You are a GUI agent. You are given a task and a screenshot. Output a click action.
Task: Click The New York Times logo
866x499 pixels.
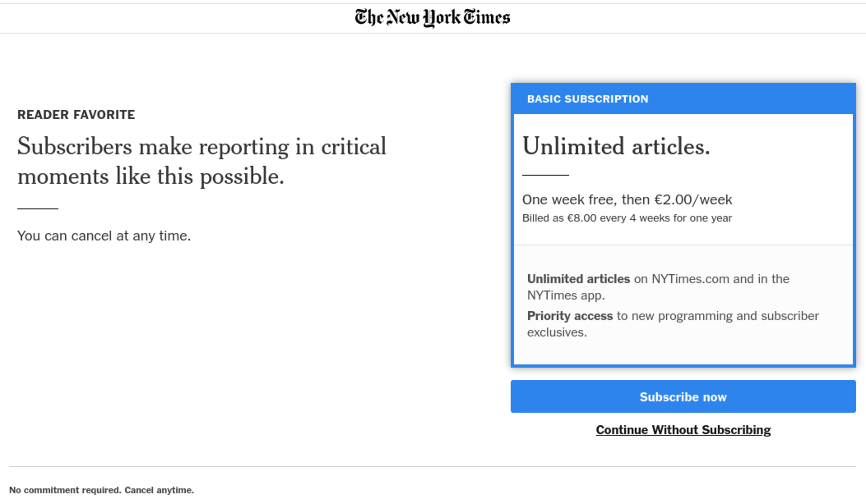pyautogui.click(x=432, y=18)
